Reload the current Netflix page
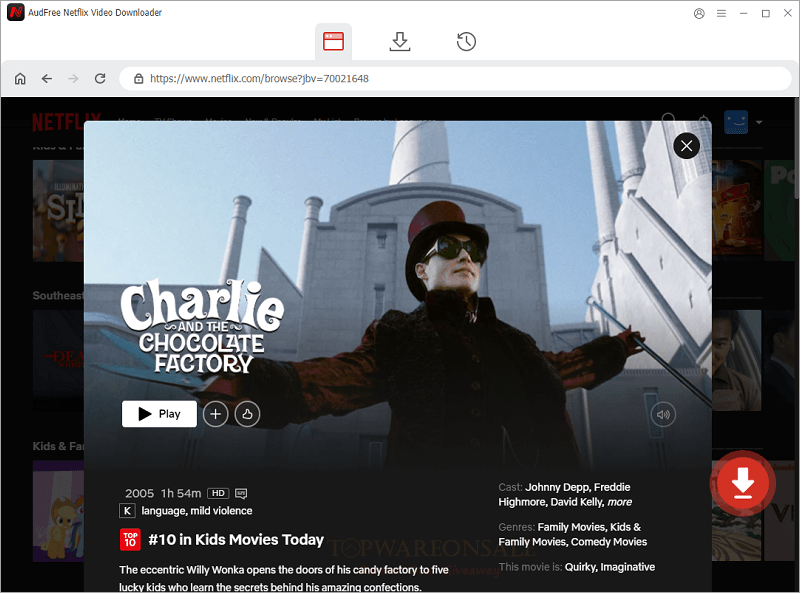This screenshot has height=593, width=800. click(x=100, y=79)
